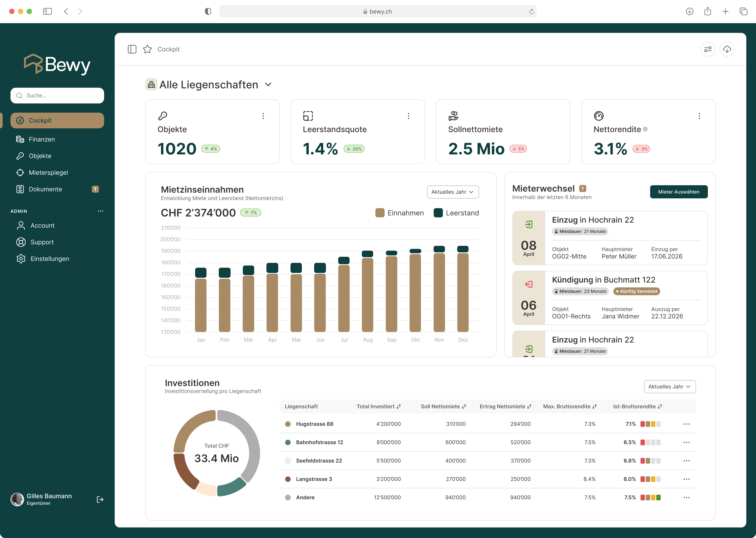Sort by Total Investiert column
The image size is (756, 538).
(x=379, y=407)
